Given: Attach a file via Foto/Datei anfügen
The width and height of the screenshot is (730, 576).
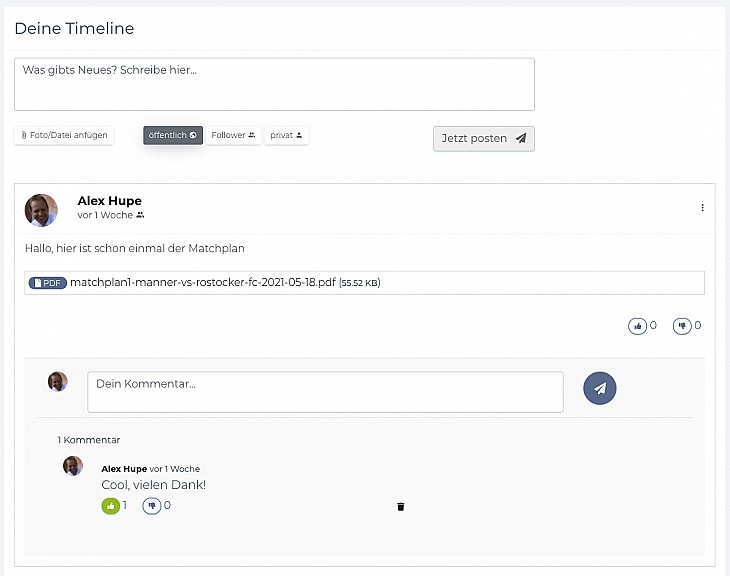Looking at the screenshot, I should tap(64, 136).
